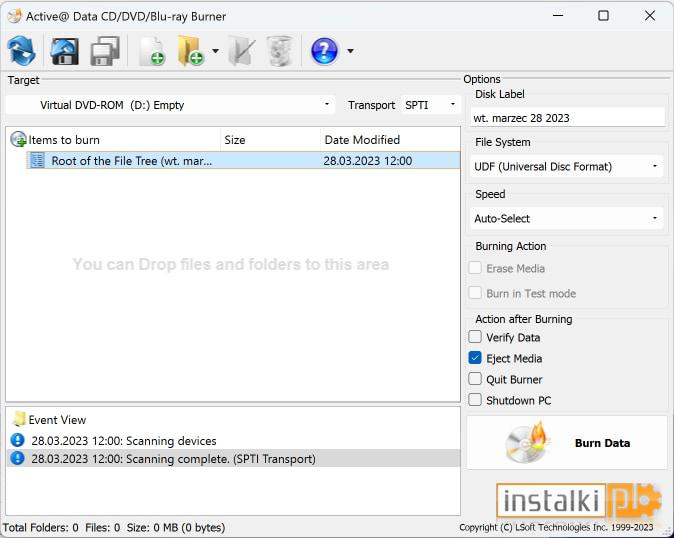Open the Virtual DVD-ROM target dropdown
Screen dimensions: 674x538
tap(170, 105)
